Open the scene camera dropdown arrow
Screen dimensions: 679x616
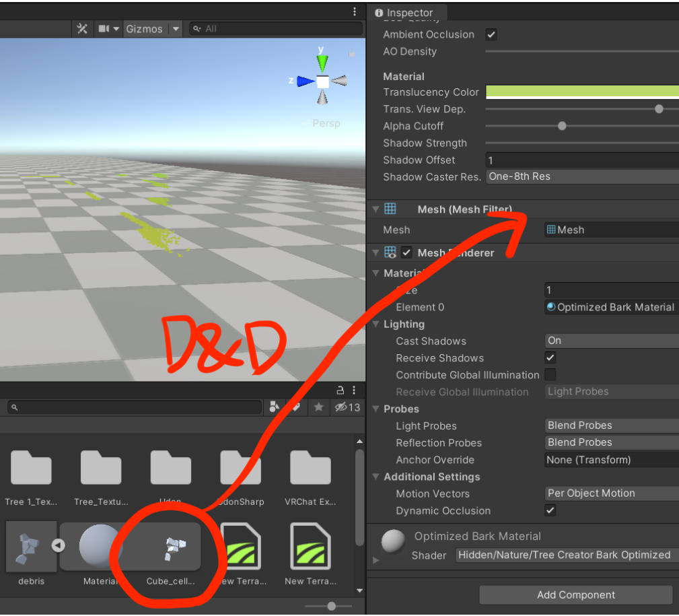tap(116, 29)
